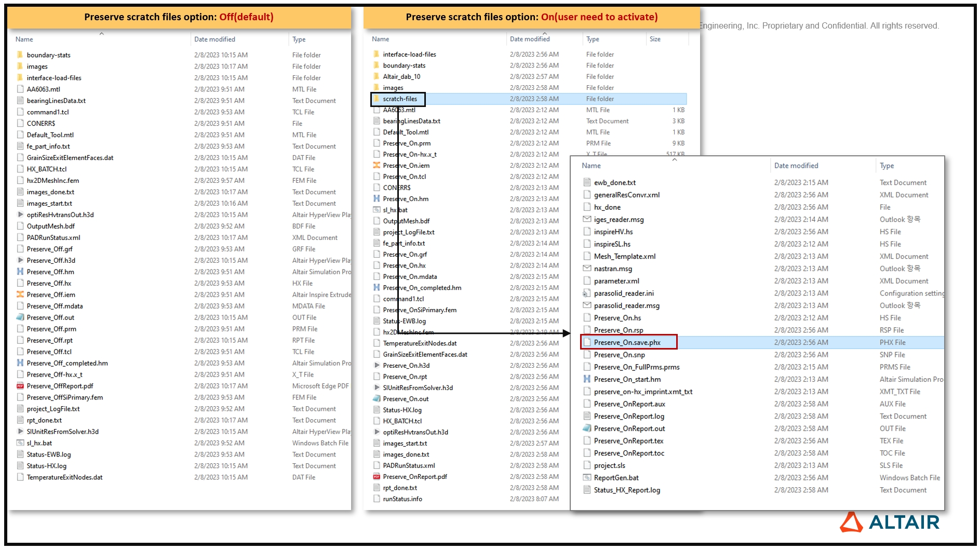This screenshot has width=980, height=549.
Task: Click the Preserve_OnReport.out file icon
Action: (x=587, y=429)
